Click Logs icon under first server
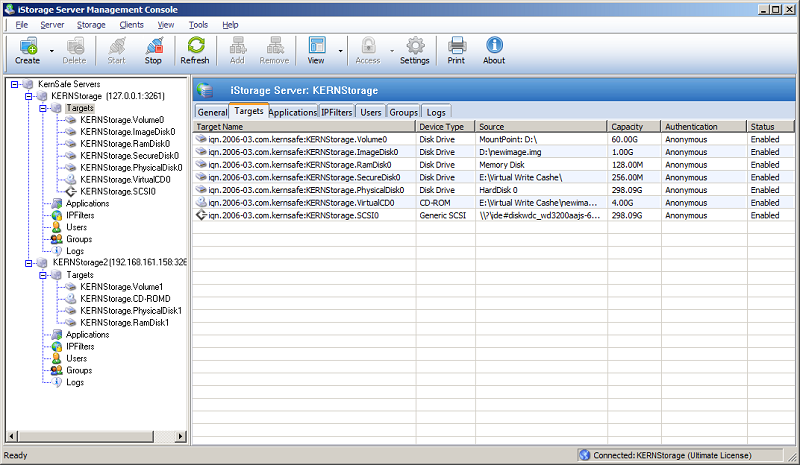 [57, 251]
